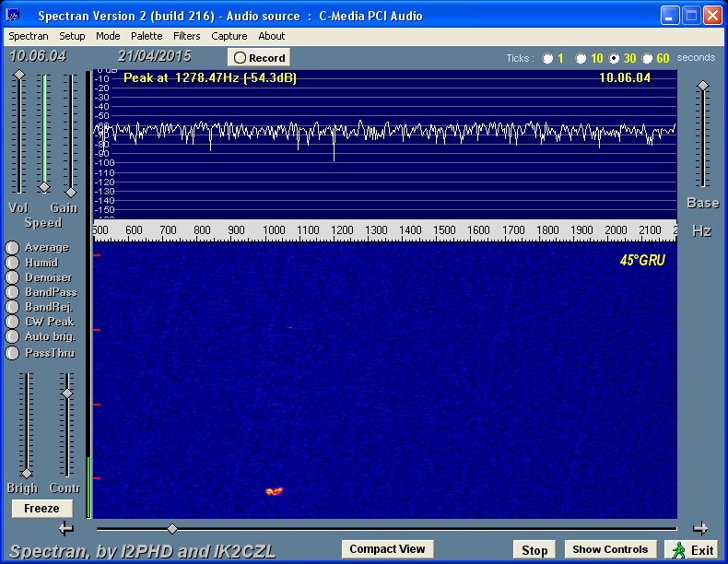Click the Show Controls button
This screenshot has height=564, width=728.
click(610, 549)
